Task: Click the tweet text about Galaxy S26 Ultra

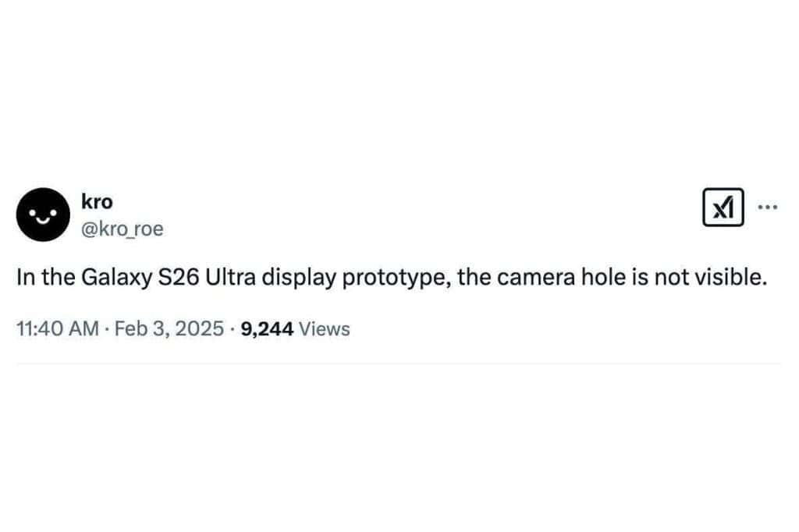Action: point(392,278)
